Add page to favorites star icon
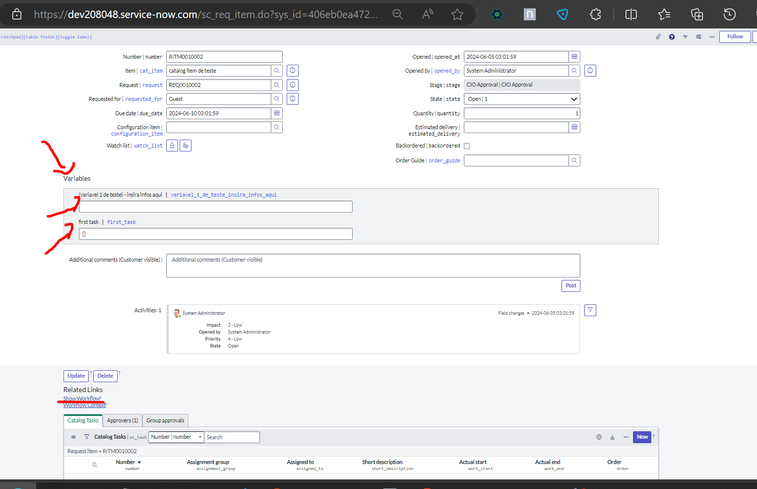The width and height of the screenshot is (757, 489). (x=457, y=14)
